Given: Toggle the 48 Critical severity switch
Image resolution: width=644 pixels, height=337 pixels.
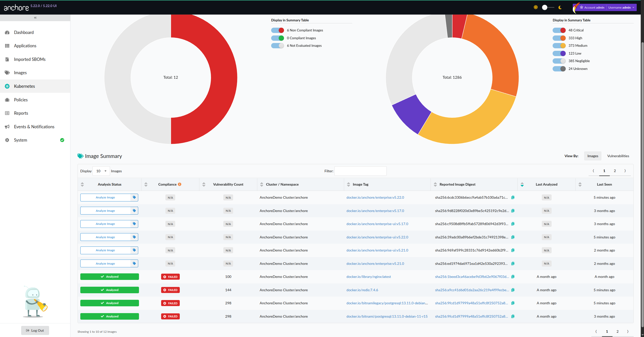Looking at the screenshot, I should tap(559, 30).
